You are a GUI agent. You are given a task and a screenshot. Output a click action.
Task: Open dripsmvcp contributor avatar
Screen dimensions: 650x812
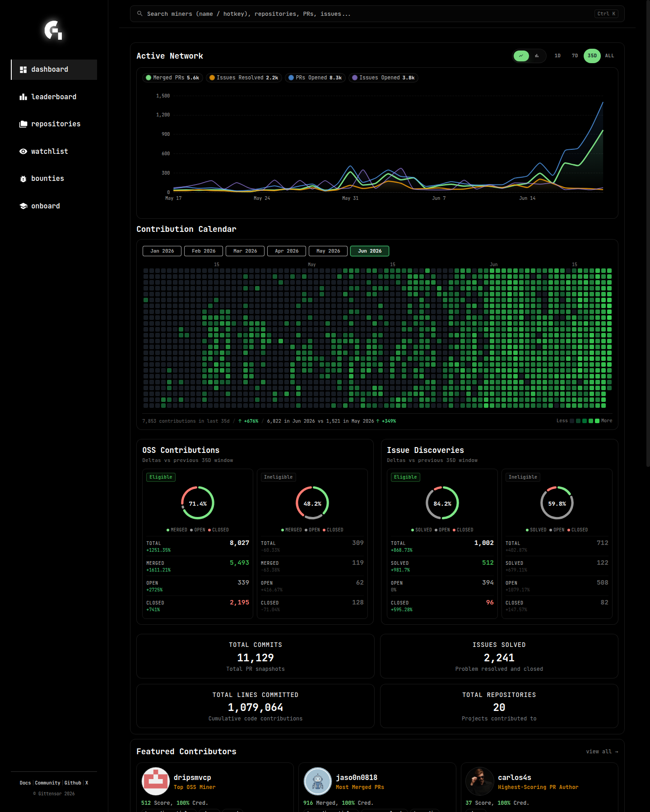pyautogui.click(x=156, y=781)
